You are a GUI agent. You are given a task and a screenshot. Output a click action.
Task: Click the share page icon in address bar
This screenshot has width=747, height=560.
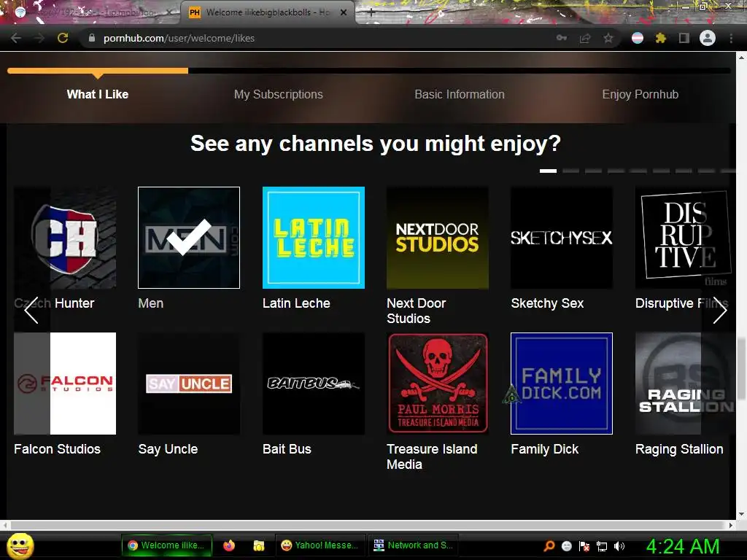coord(585,38)
